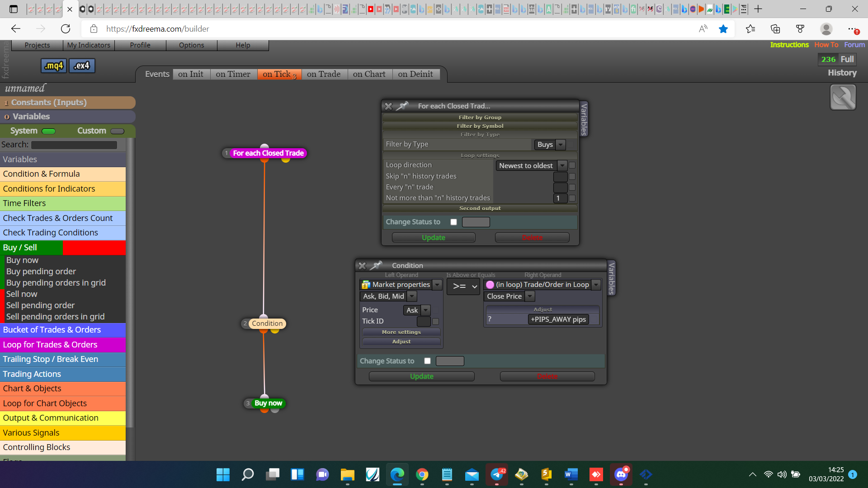
Task: Open the Filter by Type Buys dropdown
Action: (550, 145)
